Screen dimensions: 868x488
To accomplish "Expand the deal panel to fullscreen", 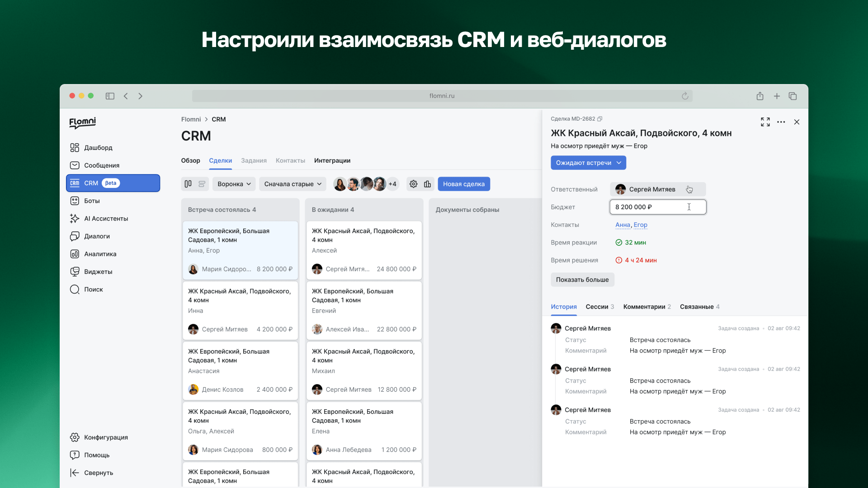I will pos(765,122).
